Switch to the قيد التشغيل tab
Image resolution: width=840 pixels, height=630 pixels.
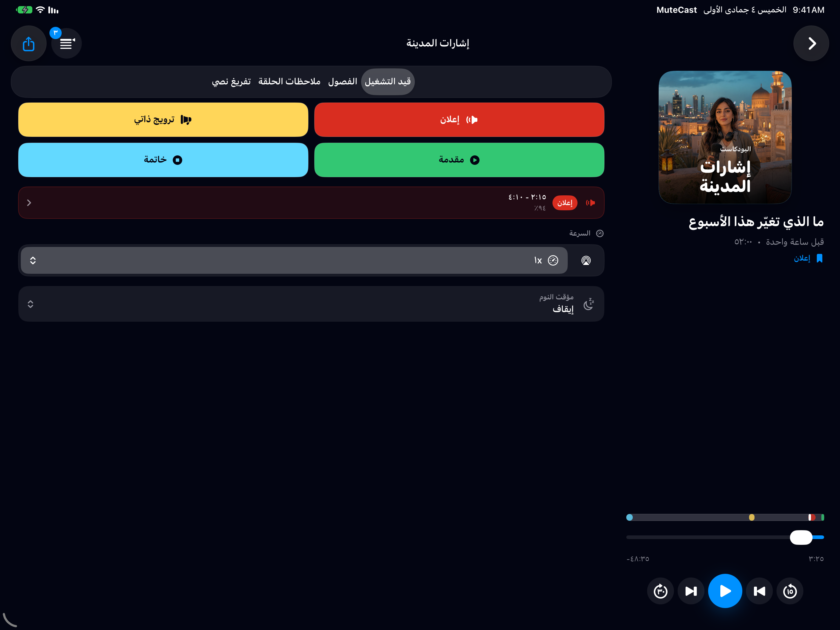tap(388, 81)
